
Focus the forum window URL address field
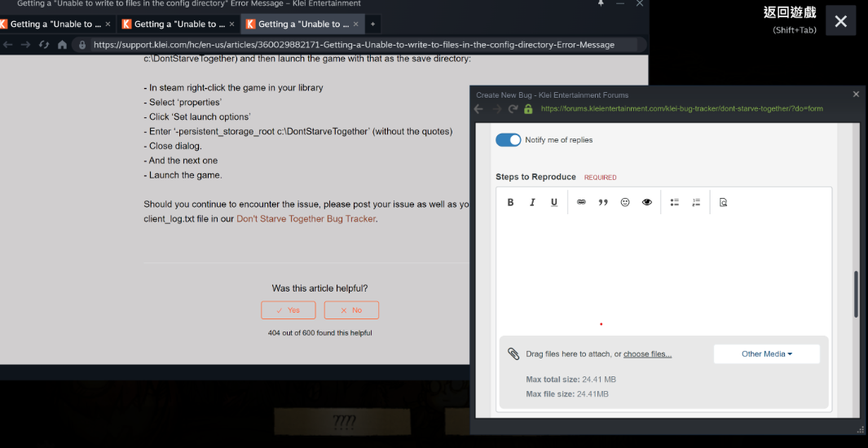point(682,109)
